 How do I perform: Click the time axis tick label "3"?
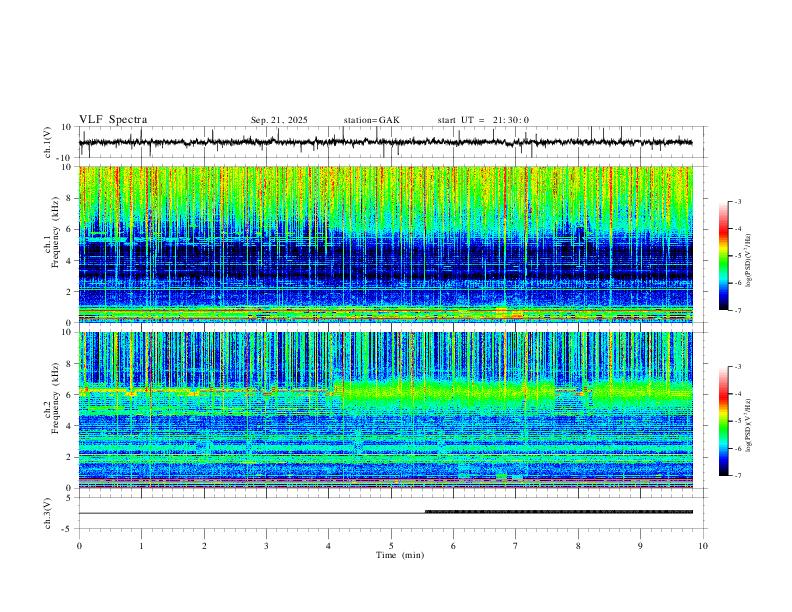pos(266,546)
